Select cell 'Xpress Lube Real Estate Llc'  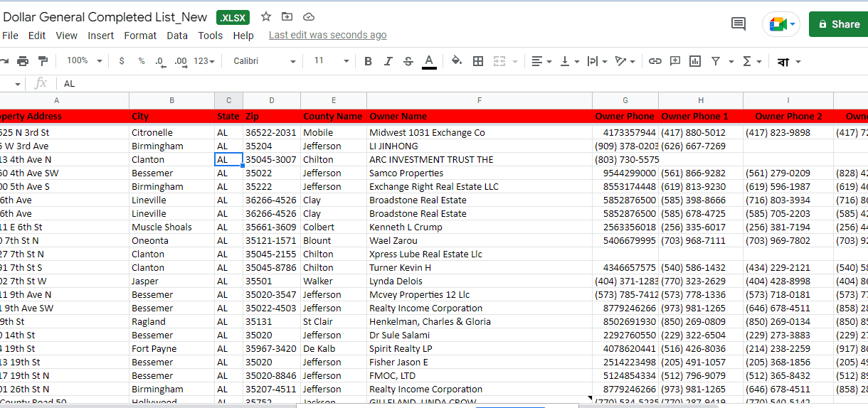(x=480, y=254)
